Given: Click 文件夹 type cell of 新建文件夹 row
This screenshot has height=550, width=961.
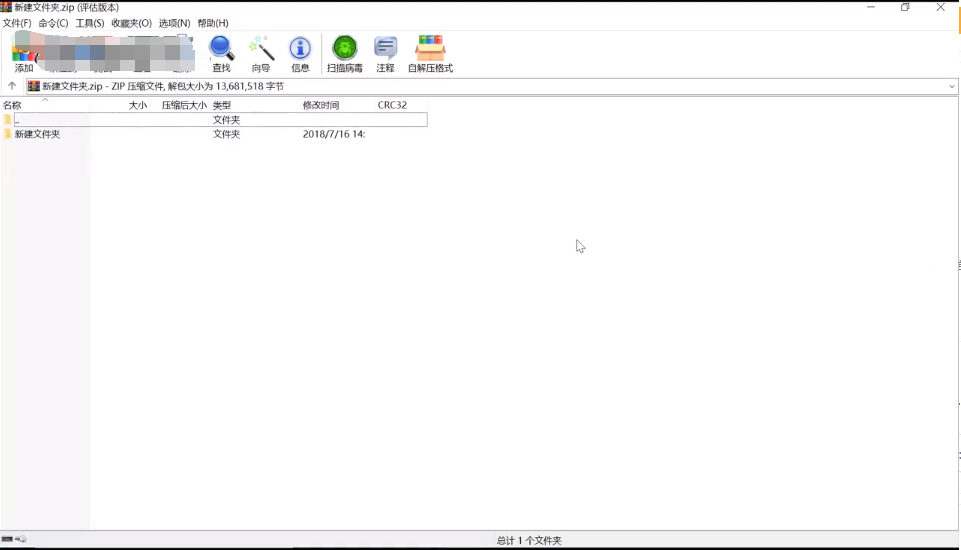Looking at the screenshot, I should point(226,134).
